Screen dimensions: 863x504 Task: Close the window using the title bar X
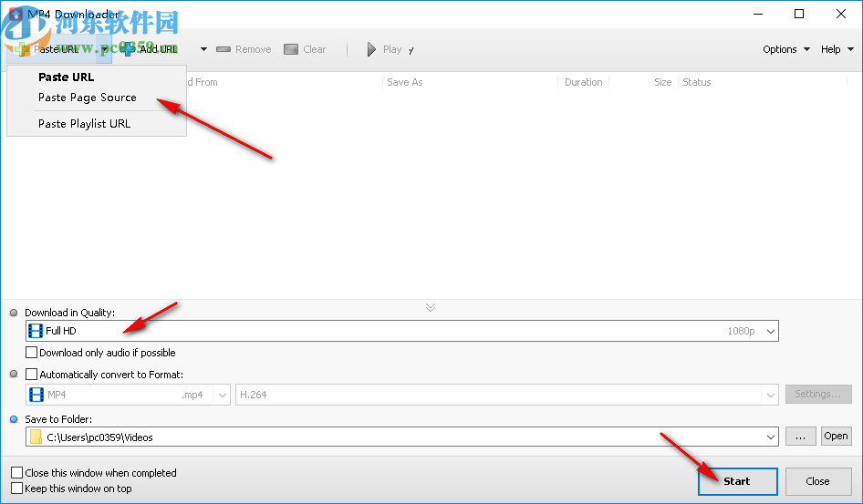841,15
